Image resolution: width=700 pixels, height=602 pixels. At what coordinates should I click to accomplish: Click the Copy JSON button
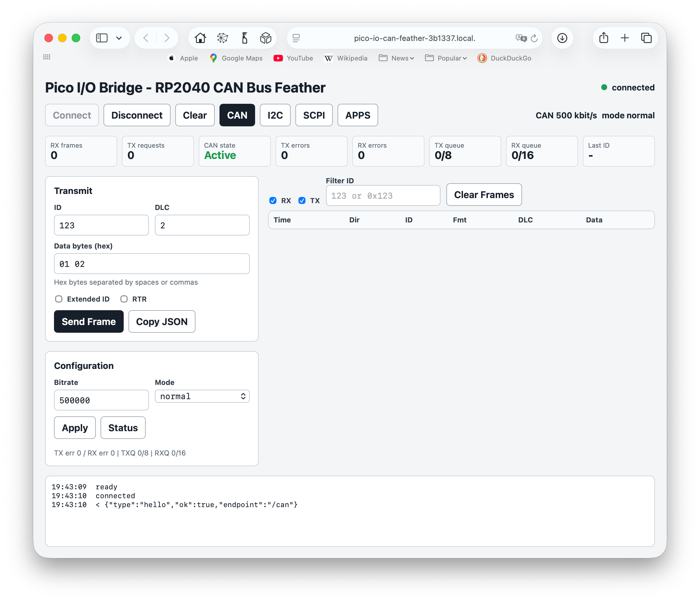(x=162, y=321)
